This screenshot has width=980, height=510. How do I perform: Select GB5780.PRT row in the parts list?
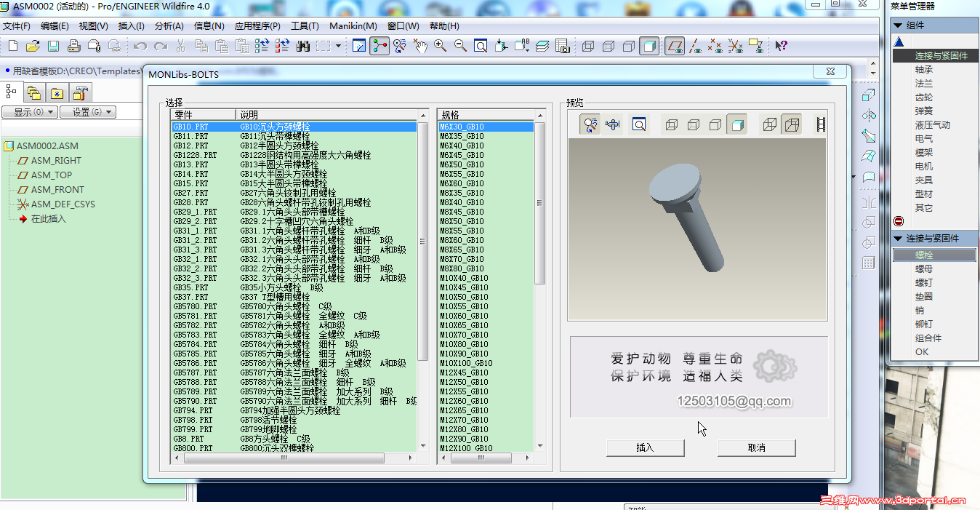coord(295,306)
